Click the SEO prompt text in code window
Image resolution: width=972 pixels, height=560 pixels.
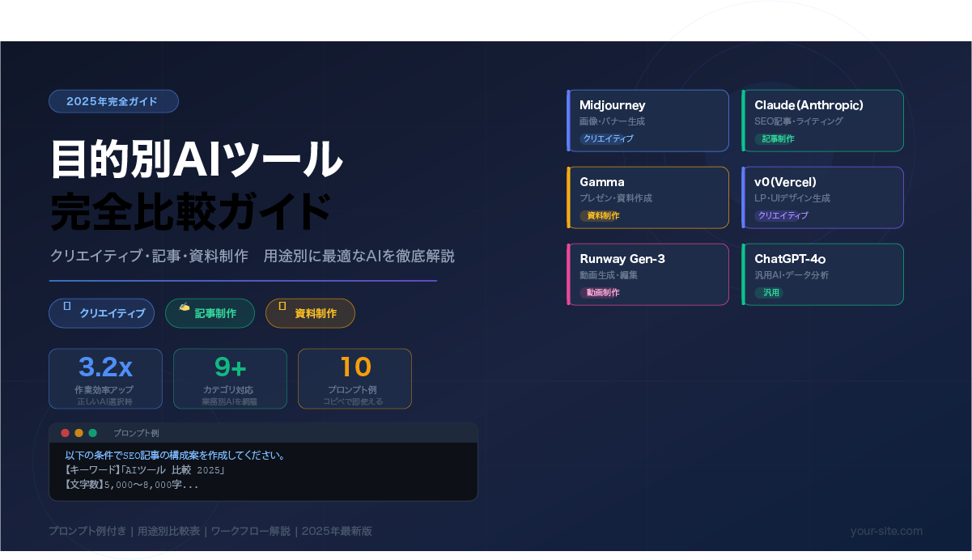tap(175, 456)
